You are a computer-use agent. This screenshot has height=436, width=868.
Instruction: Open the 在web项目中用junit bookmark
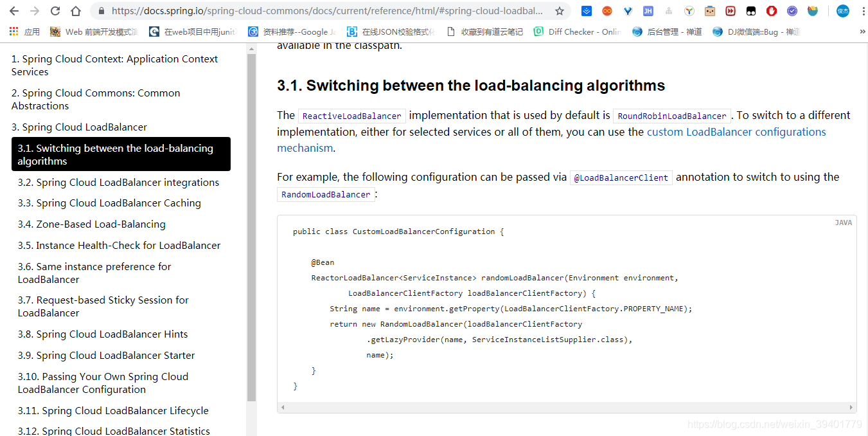(193, 32)
